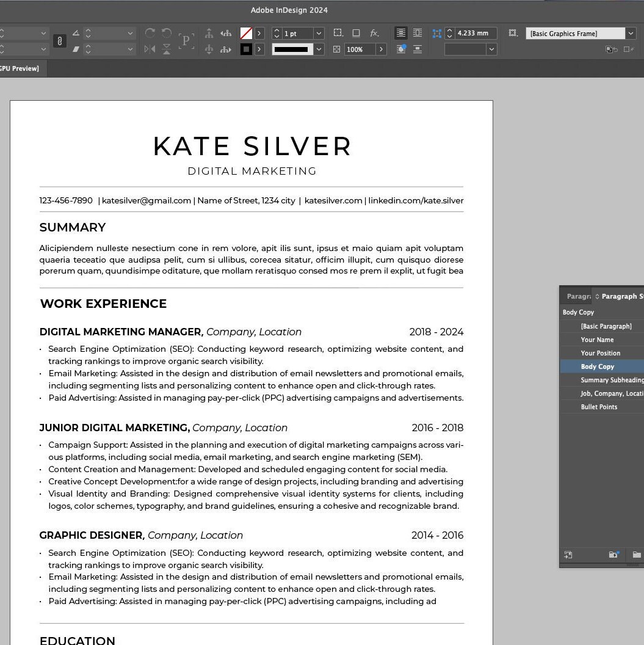Open the stroke weight dropdown
The image size is (644, 645).
point(318,33)
